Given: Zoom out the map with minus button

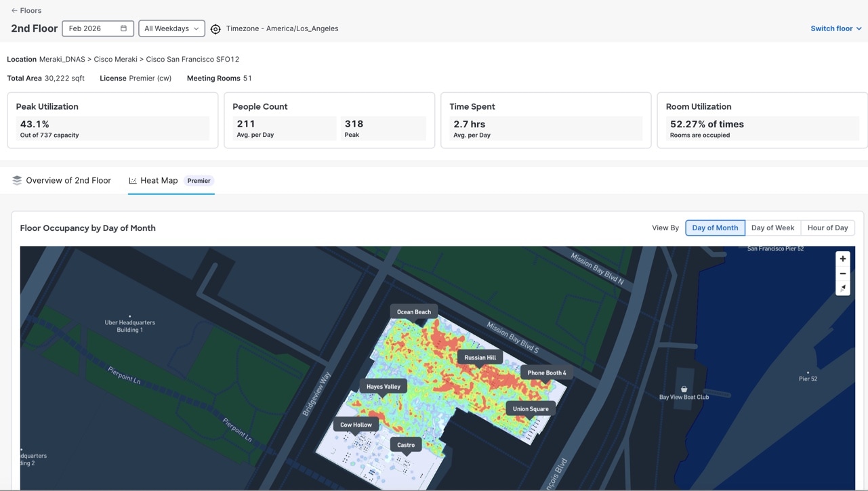Looking at the screenshot, I should (843, 274).
